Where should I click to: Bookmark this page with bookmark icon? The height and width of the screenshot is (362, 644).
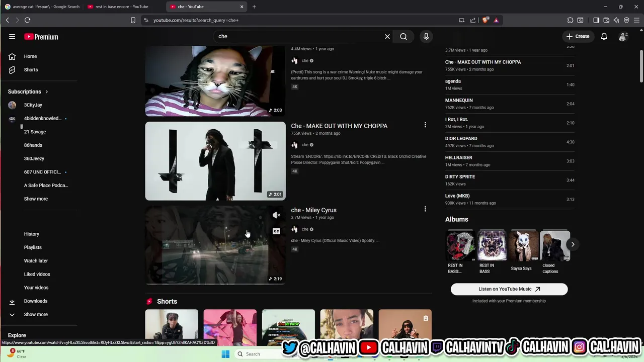pos(133,20)
